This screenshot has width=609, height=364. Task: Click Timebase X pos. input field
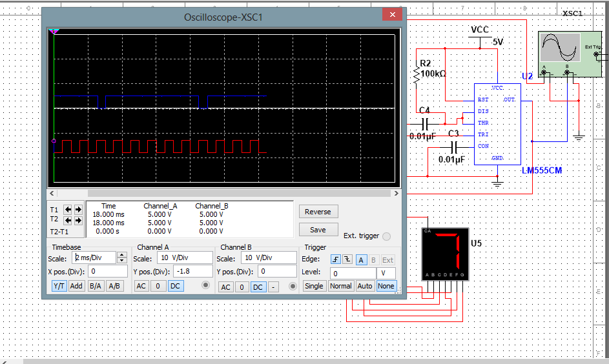tap(108, 271)
